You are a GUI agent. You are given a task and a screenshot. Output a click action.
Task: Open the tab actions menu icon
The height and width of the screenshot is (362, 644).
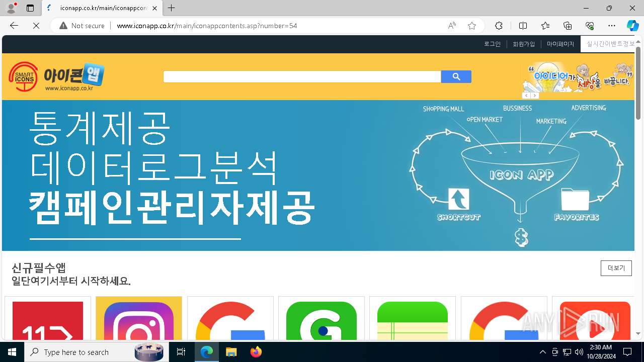(30, 8)
